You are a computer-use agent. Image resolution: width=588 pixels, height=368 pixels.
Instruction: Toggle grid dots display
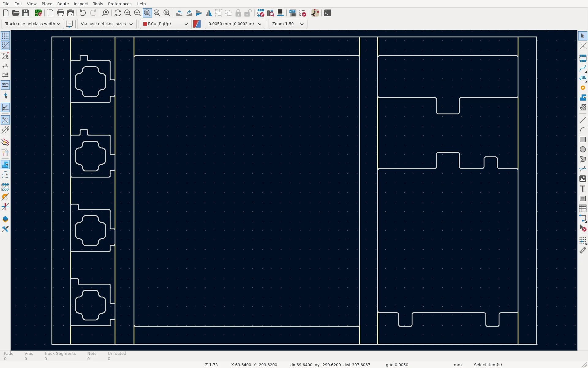5,36
